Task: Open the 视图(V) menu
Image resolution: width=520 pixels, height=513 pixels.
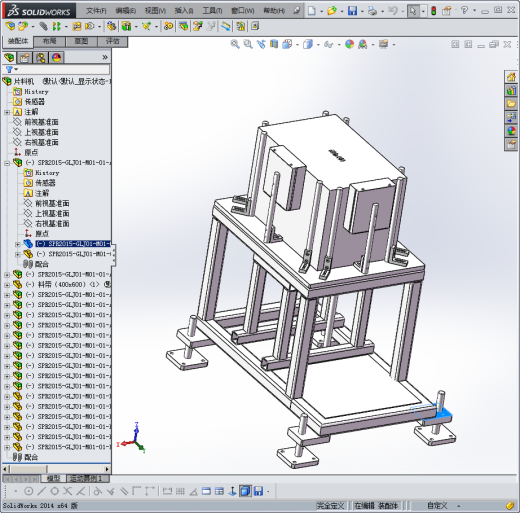Action: click(155, 11)
